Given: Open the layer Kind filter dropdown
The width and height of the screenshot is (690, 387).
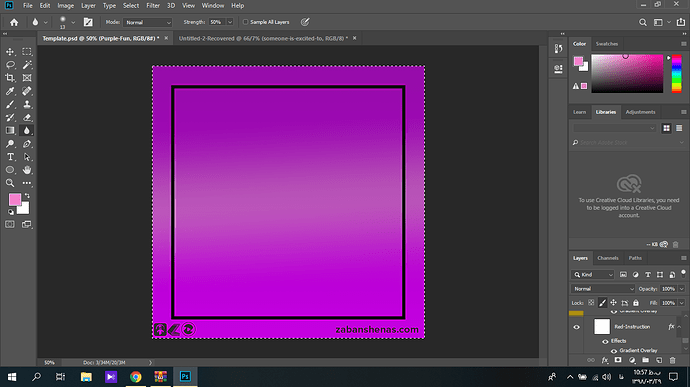Looking at the screenshot, I should (x=593, y=275).
